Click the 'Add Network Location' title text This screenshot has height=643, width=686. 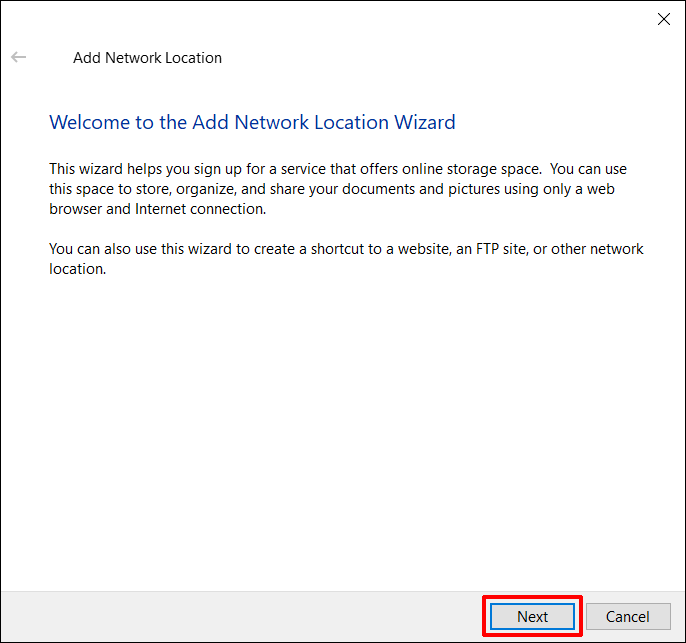coord(147,58)
